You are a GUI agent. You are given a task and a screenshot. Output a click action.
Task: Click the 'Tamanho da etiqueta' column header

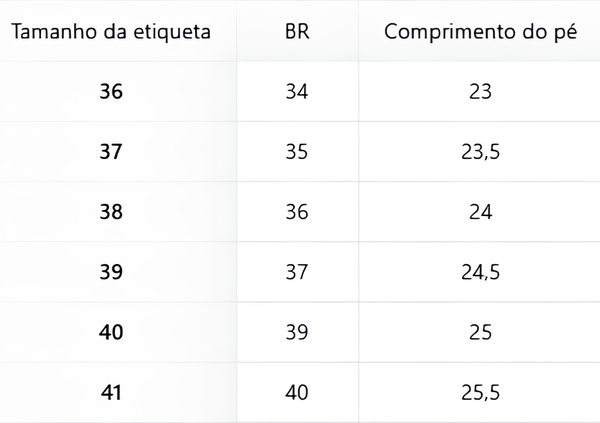pyautogui.click(x=111, y=31)
